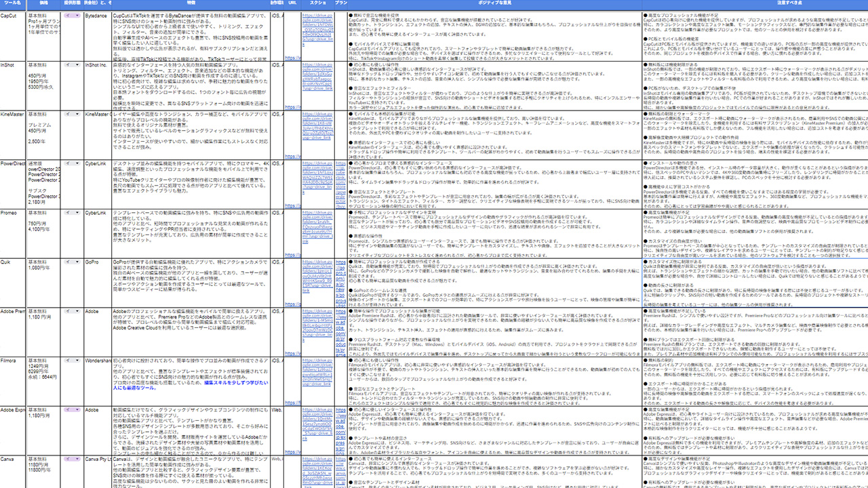The image size is (868, 488).
Task: Select CyberLink company cell in Promeo row
Action: pyautogui.click(x=98, y=233)
